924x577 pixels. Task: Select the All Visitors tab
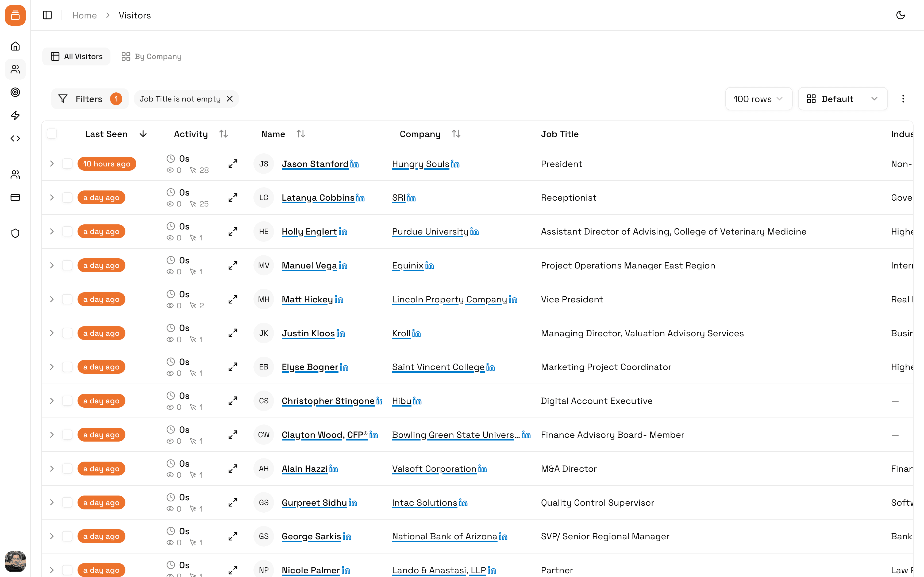pyautogui.click(x=76, y=56)
